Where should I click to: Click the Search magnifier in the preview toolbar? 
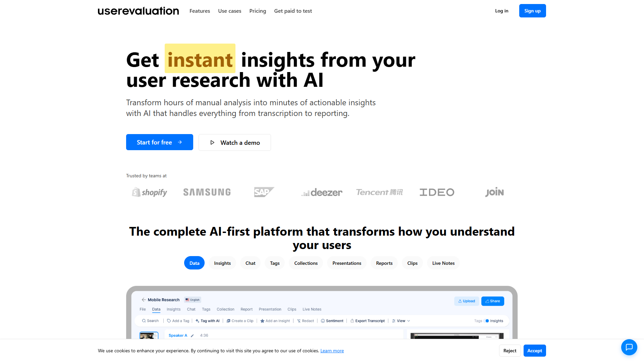pos(144,321)
